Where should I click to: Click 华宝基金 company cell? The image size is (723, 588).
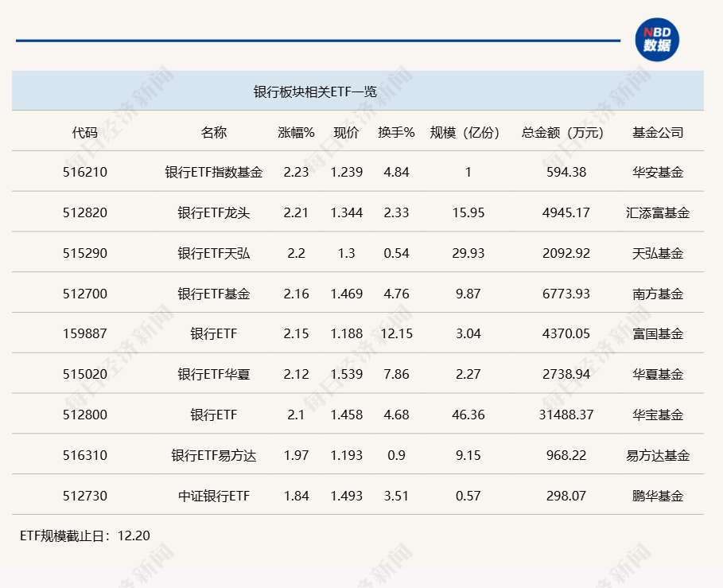658,415
